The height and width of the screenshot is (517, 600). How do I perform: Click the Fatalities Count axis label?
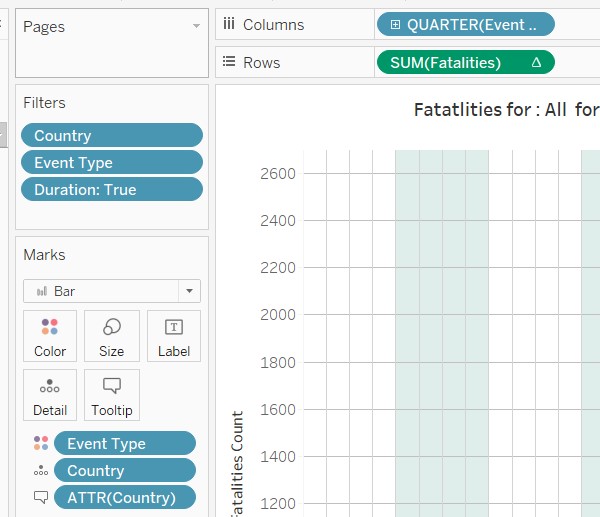pos(237,465)
